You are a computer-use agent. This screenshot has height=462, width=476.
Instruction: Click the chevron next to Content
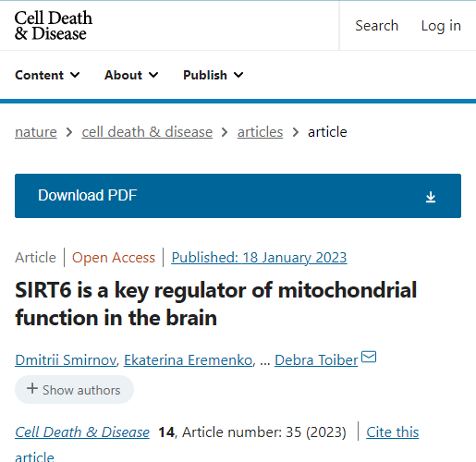75,75
